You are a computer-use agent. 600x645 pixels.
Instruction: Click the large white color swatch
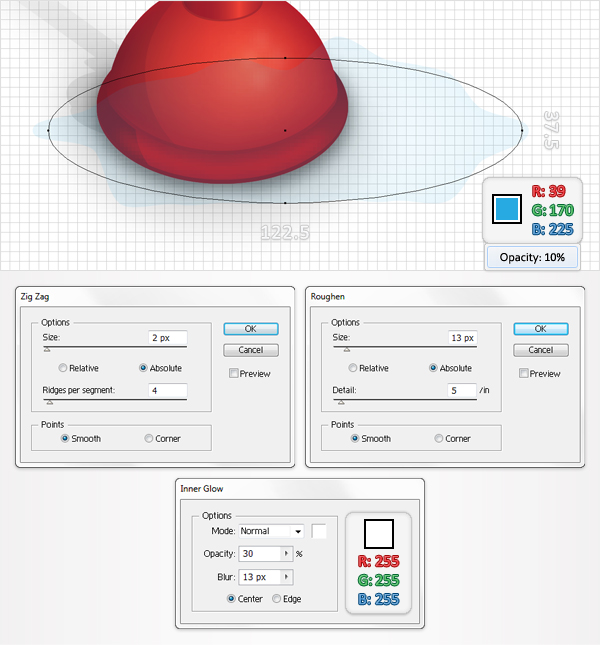point(379,534)
